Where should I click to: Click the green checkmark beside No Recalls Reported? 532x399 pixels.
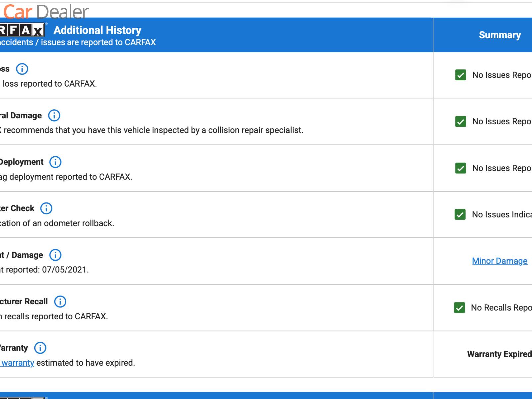pyautogui.click(x=460, y=308)
